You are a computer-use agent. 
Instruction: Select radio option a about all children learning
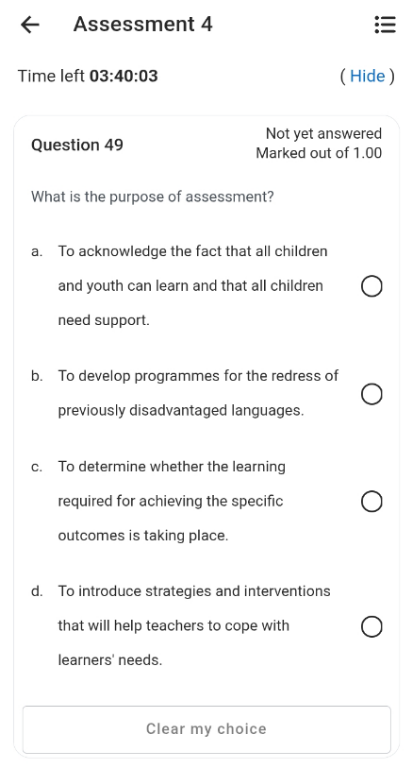[372, 286]
